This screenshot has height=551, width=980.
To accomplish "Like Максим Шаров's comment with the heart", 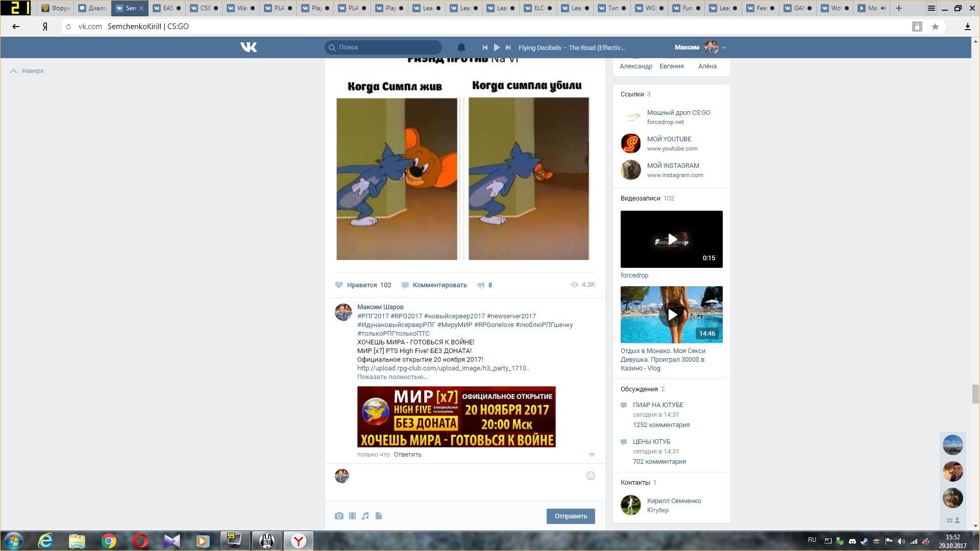I will (x=592, y=455).
